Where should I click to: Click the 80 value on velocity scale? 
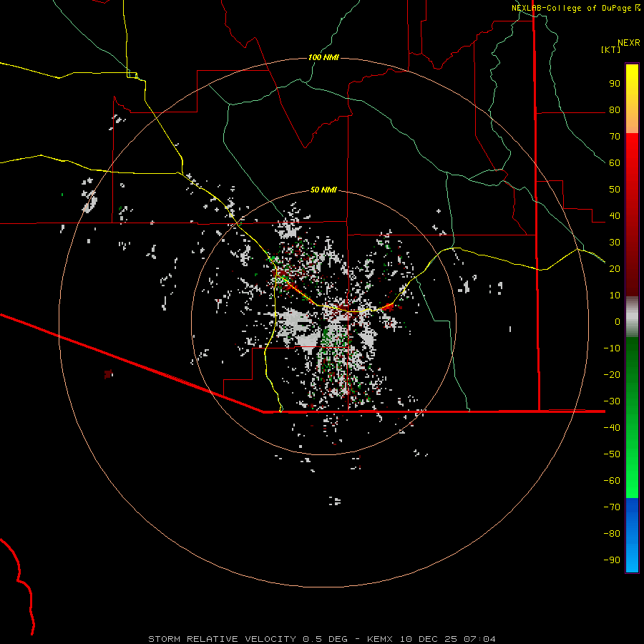[x=615, y=110]
